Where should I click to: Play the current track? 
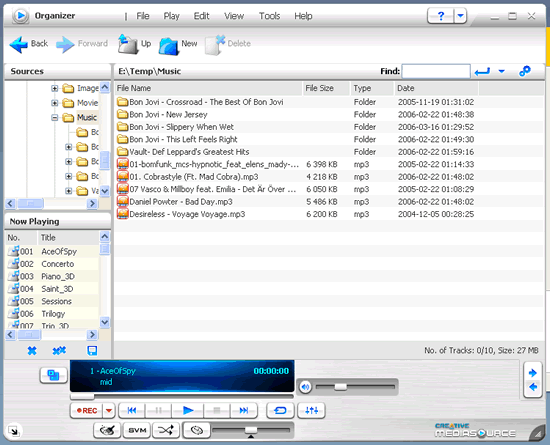[188, 410]
